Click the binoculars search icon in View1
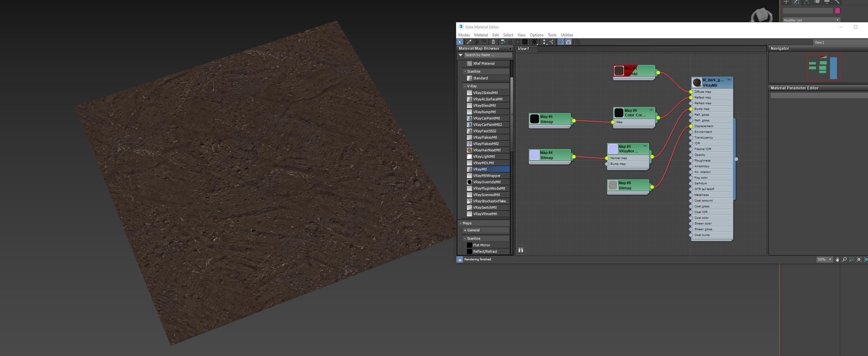868x356 pixels. [521, 250]
